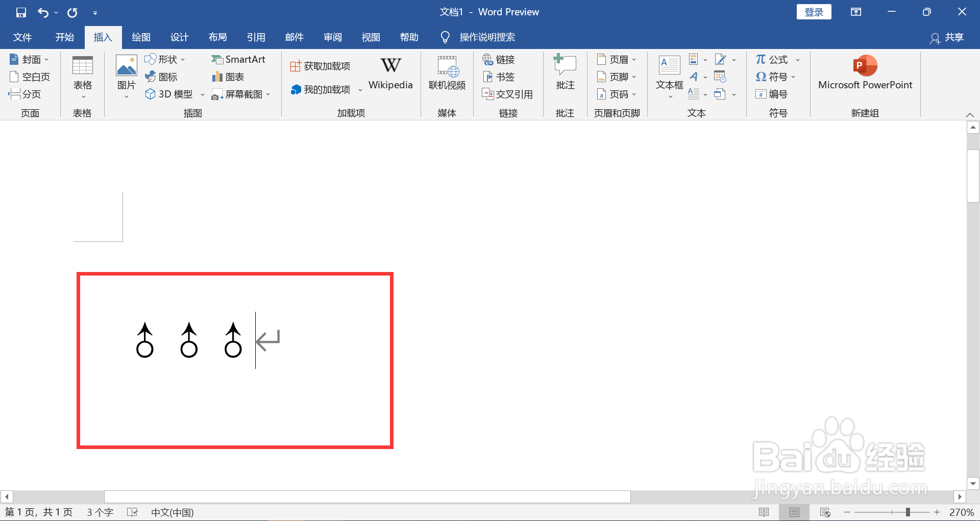
Task: Increase zoom using the zoom slider
Action: (937, 512)
